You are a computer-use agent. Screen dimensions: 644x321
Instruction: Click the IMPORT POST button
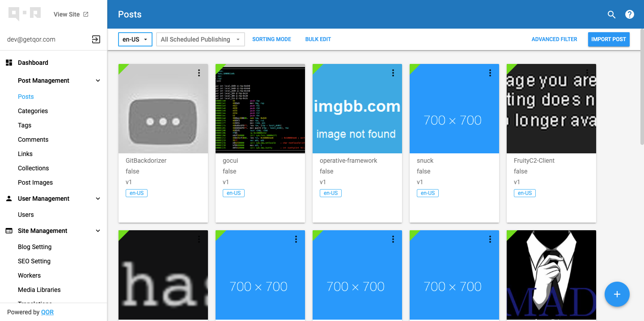point(609,39)
